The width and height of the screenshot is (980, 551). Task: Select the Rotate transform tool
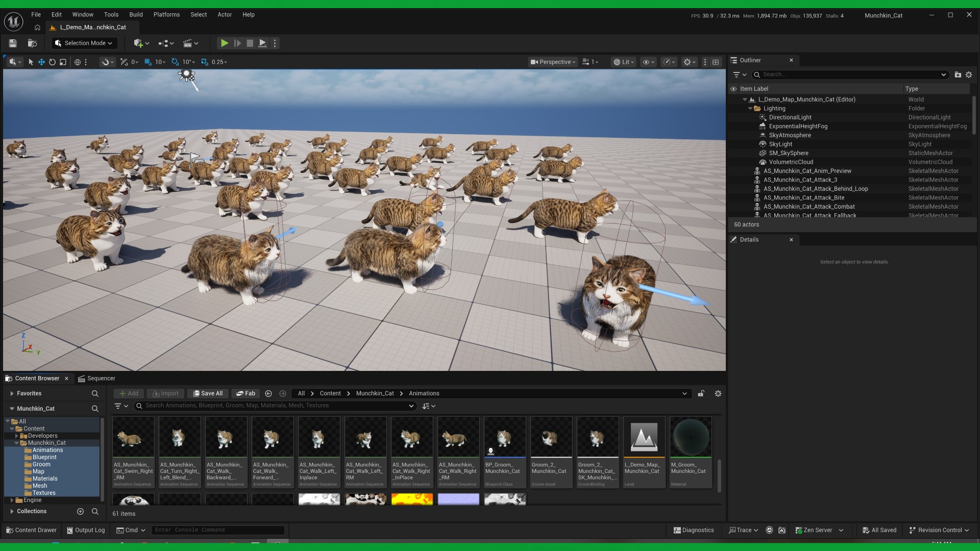point(52,62)
